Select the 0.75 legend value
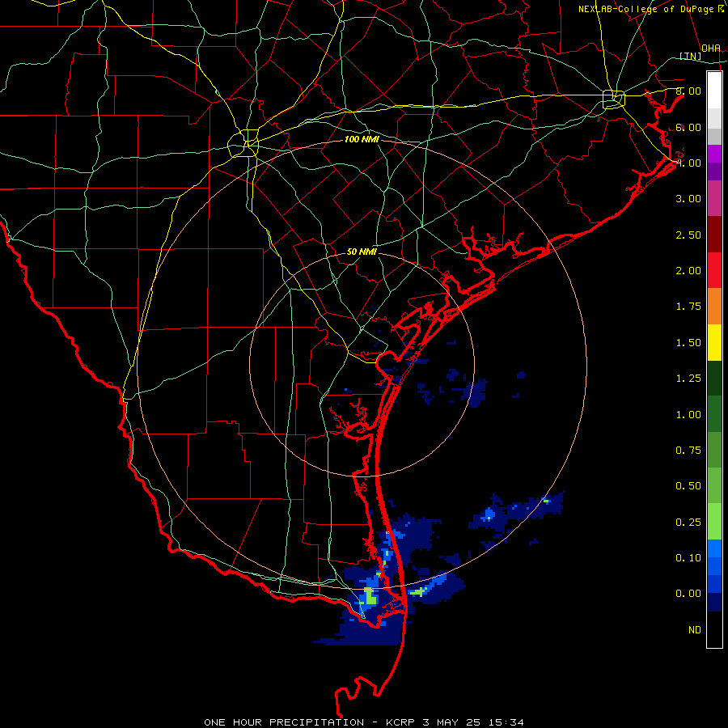Screen dimensions: 728x728 click(x=688, y=451)
